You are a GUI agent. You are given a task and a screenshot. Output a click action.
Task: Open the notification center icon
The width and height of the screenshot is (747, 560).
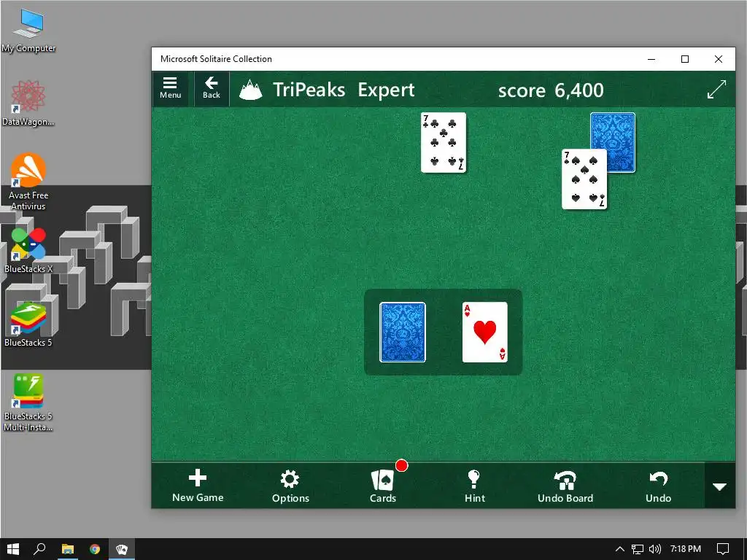click(x=723, y=549)
